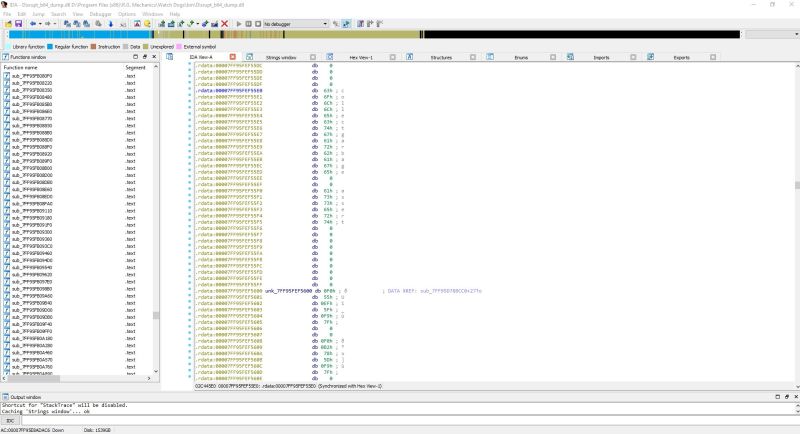This screenshot has height=434, width=800.
Task: Select the unk_ data label in disassembly
Action: pos(288,291)
